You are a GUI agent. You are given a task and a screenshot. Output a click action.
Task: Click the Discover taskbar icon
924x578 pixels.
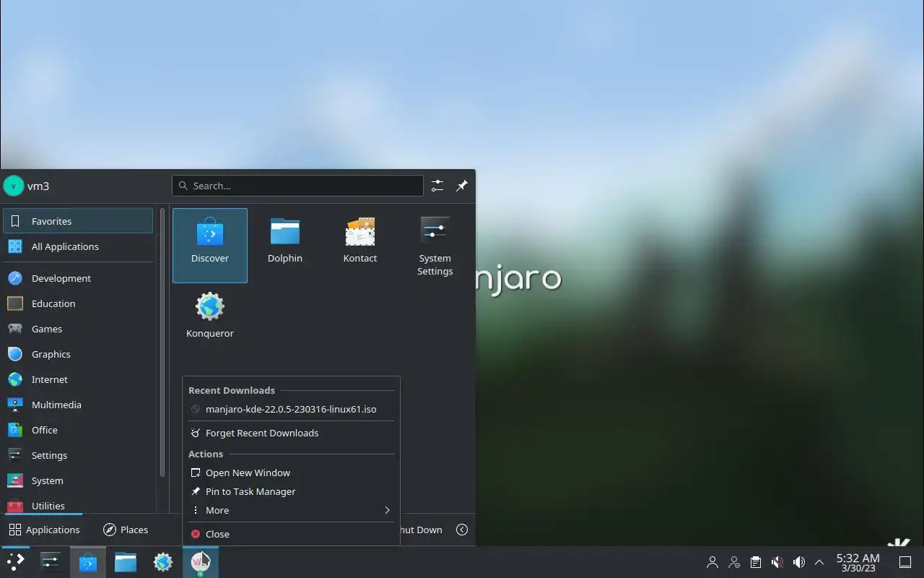(88, 562)
